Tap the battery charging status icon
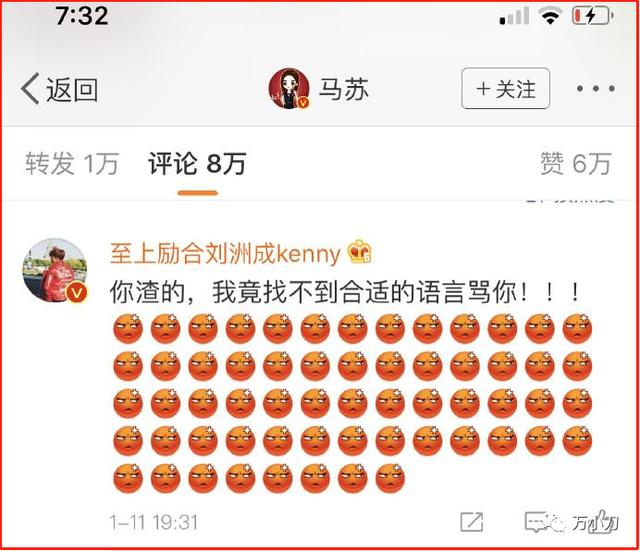The image size is (640, 551). point(593,16)
